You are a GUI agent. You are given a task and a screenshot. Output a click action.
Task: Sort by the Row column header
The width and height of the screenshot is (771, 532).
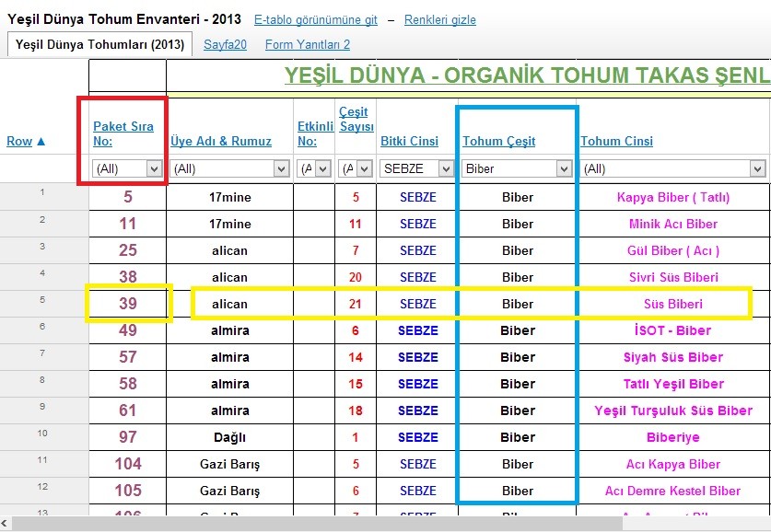coord(26,141)
